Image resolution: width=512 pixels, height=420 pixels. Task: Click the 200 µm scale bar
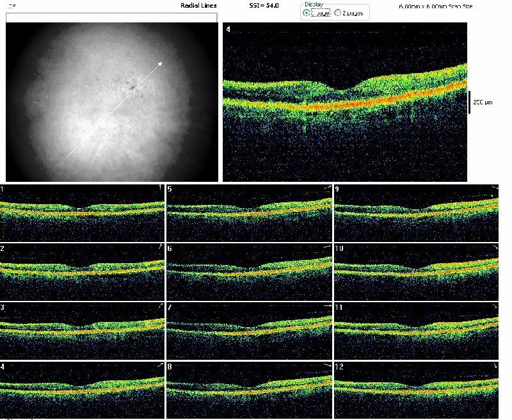coord(470,102)
